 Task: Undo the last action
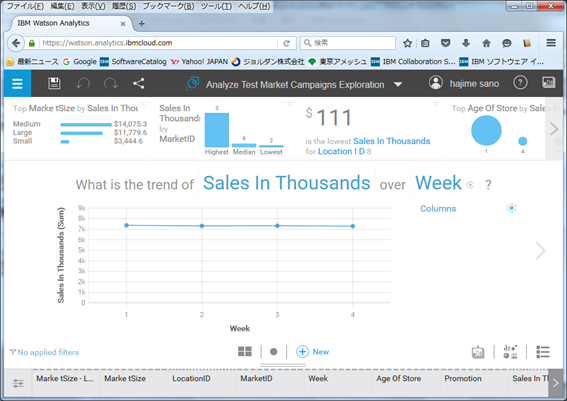83,84
